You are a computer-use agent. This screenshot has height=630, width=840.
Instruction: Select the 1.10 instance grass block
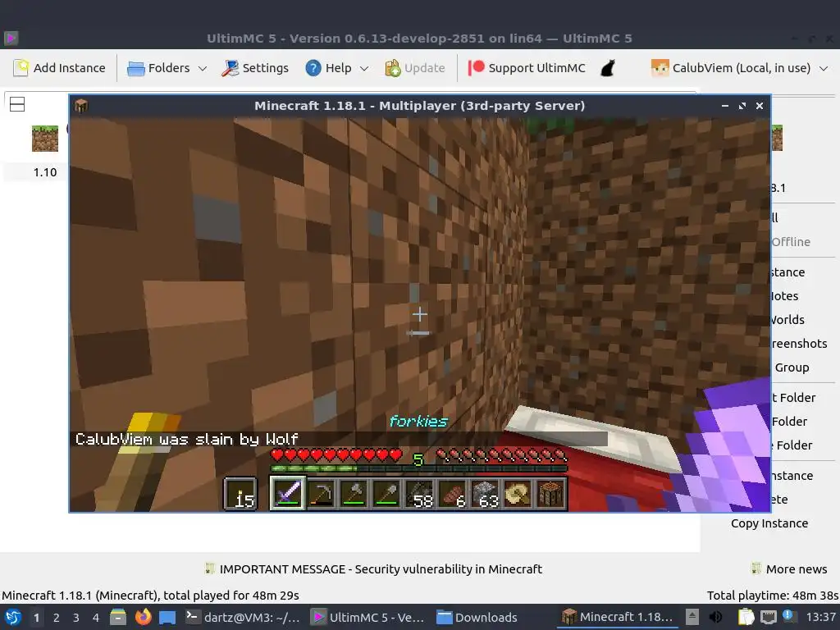click(x=45, y=139)
